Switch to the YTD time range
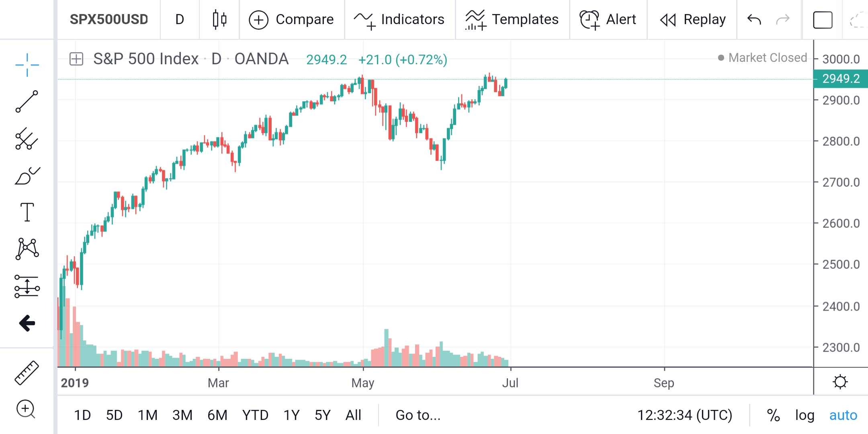Viewport: 868px width, 434px height. pyautogui.click(x=255, y=415)
